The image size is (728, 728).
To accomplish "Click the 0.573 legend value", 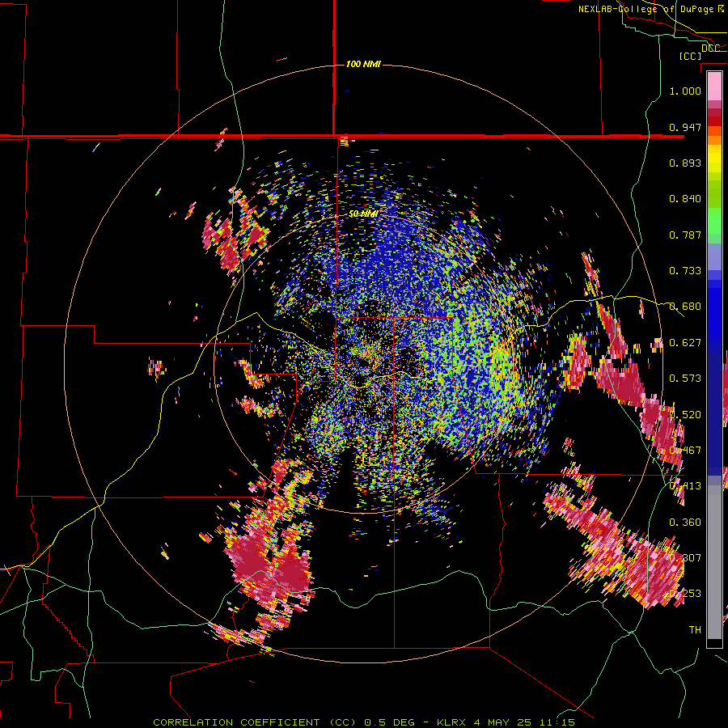I will [685, 379].
